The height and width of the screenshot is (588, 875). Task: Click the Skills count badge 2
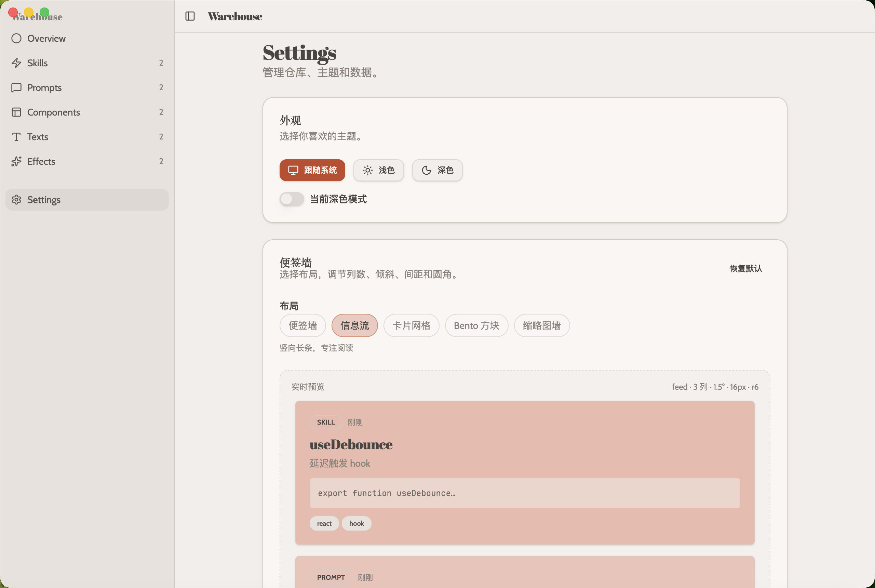click(161, 63)
